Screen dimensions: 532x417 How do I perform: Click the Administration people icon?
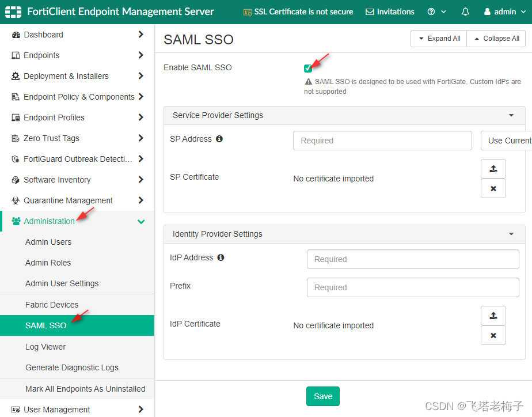click(16, 221)
